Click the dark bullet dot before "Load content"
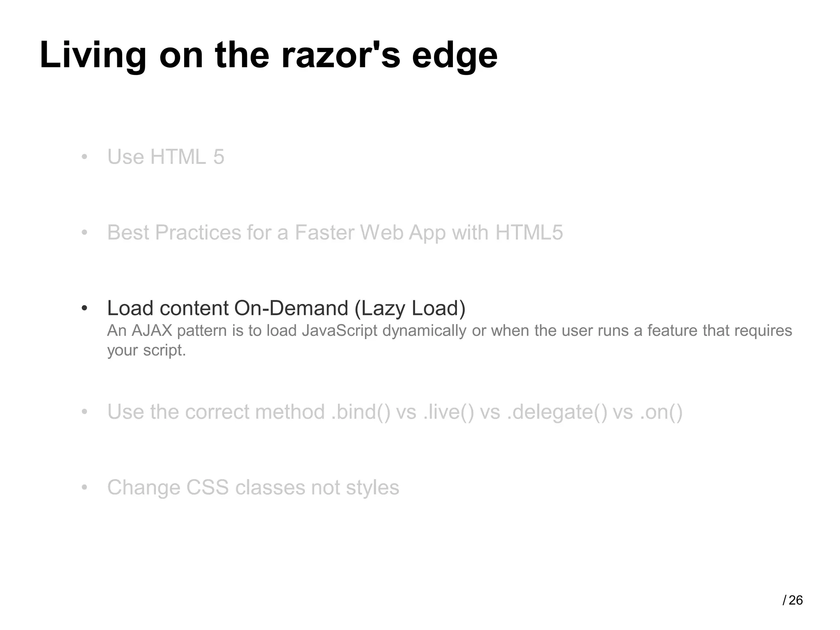The height and width of the screenshot is (630, 840). (x=84, y=308)
